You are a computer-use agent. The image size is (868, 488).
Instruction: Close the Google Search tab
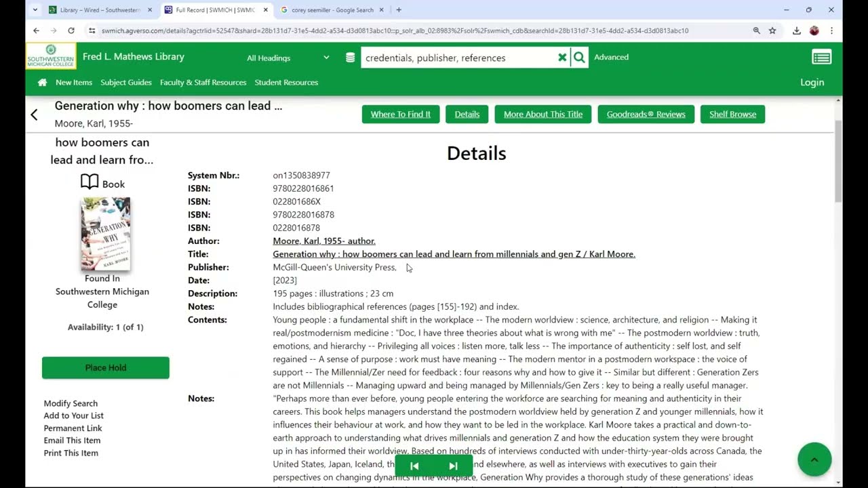[x=382, y=10]
